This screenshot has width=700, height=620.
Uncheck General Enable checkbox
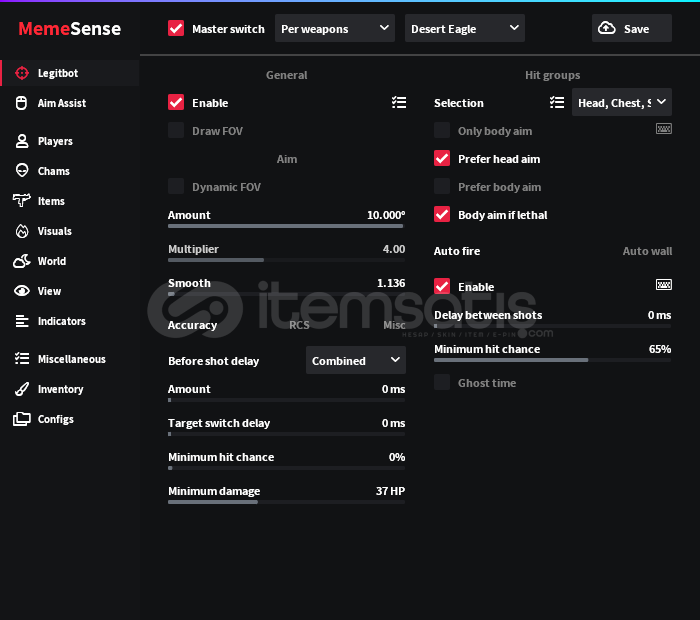(176, 102)
